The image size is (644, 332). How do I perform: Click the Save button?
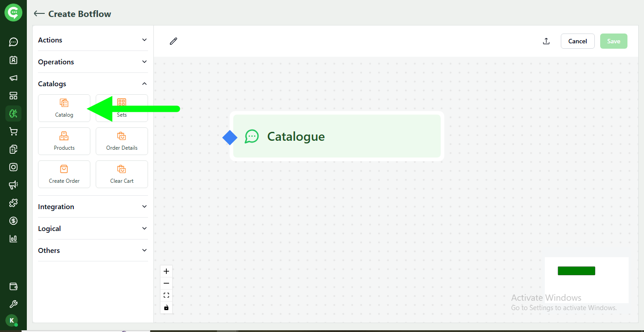click(x=614, y=41)
